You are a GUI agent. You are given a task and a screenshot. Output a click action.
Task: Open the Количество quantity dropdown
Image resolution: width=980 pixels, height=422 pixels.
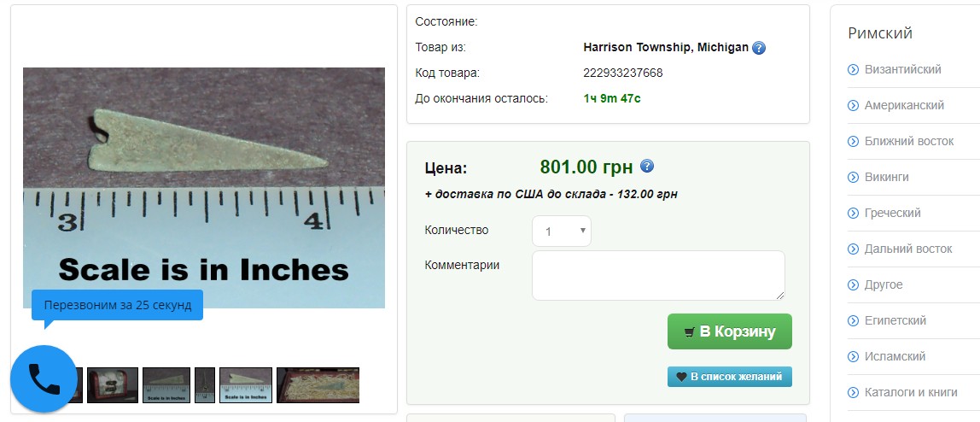[x=561, y=232]
